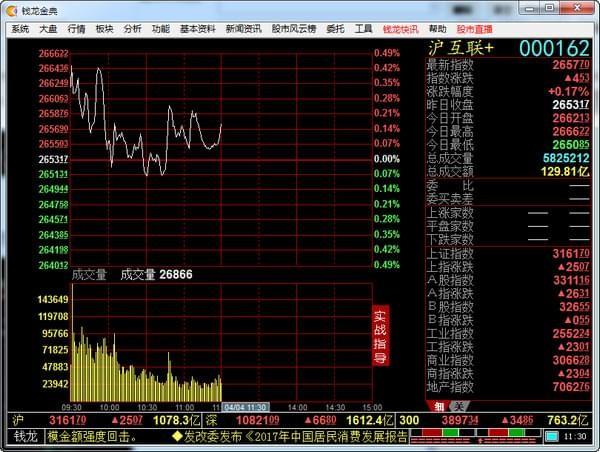Image resolution: width=600 pixels, height=452 pixels.
Task: Select the red 细 detail tab
Action: click(x=439, y=406)
